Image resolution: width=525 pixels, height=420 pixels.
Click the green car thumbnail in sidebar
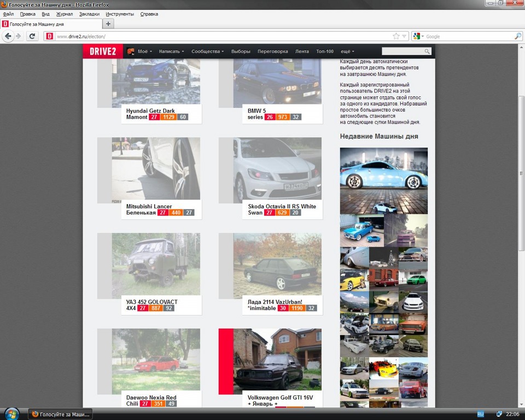(413, 280)
